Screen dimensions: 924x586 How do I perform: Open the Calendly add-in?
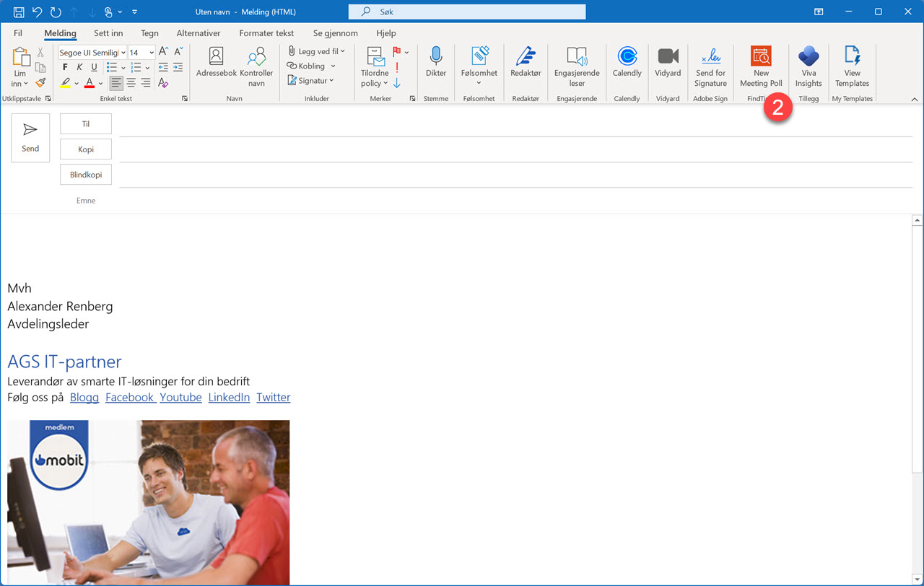627,65
